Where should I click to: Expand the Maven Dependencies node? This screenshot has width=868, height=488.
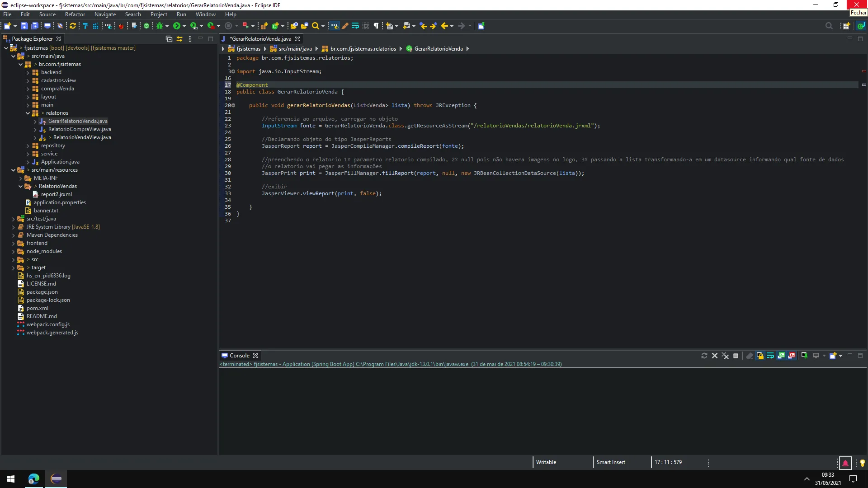click(x=13, y=235)
